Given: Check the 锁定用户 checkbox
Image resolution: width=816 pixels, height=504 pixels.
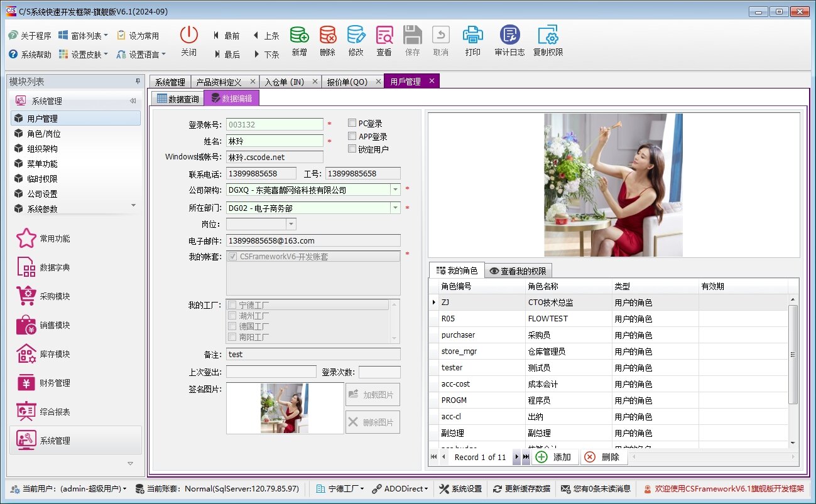Looking at the screenshot, I should [352, 148].
